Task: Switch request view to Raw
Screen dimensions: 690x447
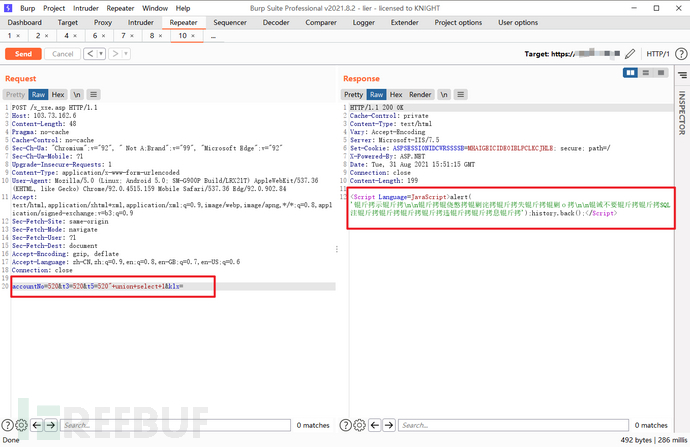Action: pyautogui.click(x=38, y=95)
